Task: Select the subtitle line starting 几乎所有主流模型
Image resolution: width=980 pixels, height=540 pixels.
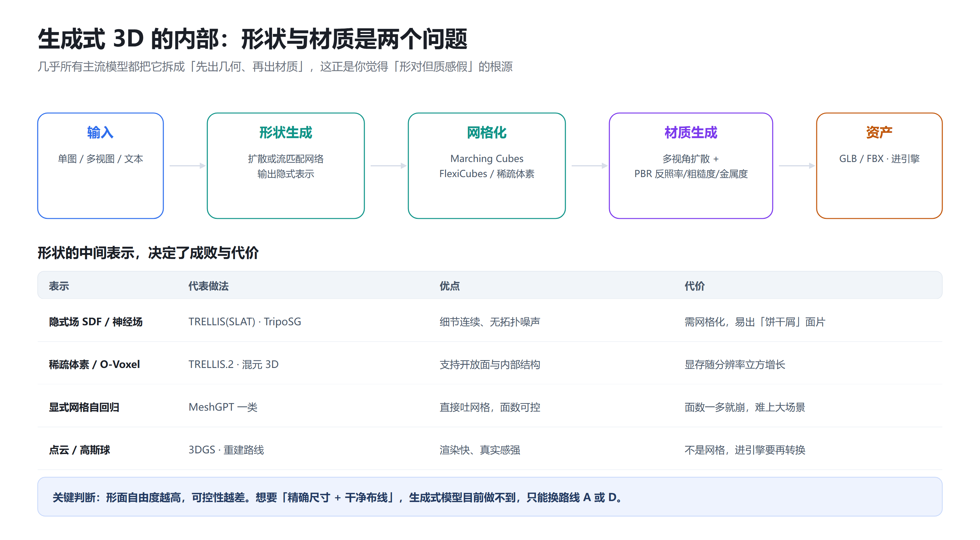Action: pos(275,67)
